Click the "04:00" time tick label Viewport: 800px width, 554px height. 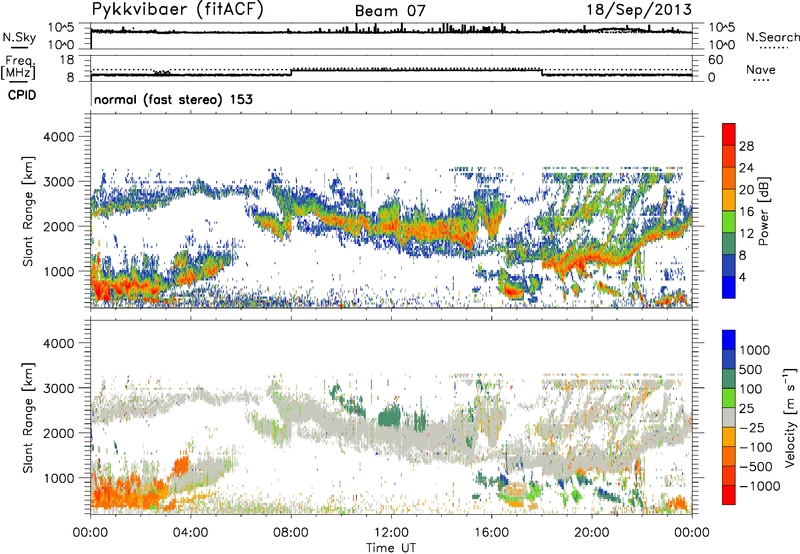point(190,533)
